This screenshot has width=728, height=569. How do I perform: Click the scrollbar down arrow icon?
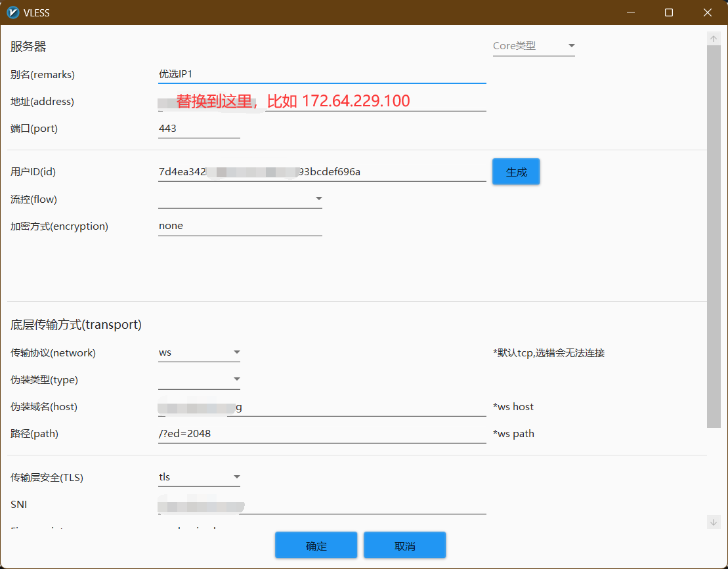click(713, 522)
